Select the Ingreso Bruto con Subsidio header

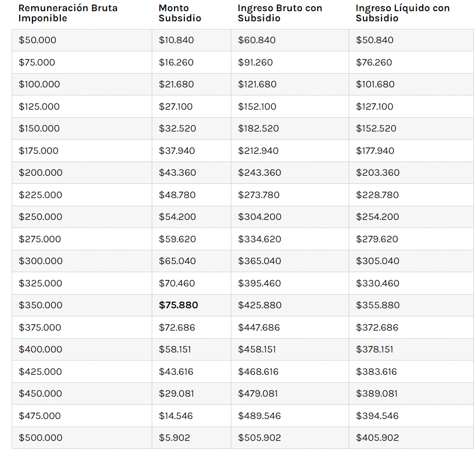tap(280, 13)
